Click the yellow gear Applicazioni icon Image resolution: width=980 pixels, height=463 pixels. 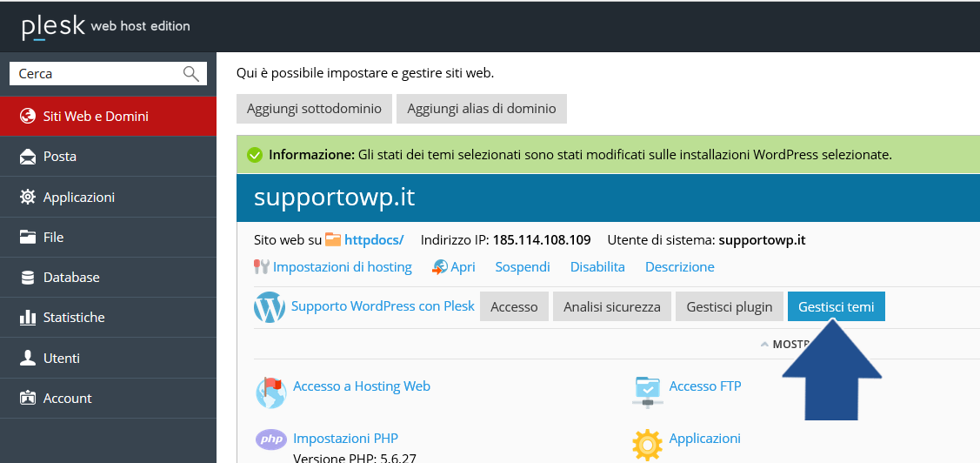click(x=647, y=445)
